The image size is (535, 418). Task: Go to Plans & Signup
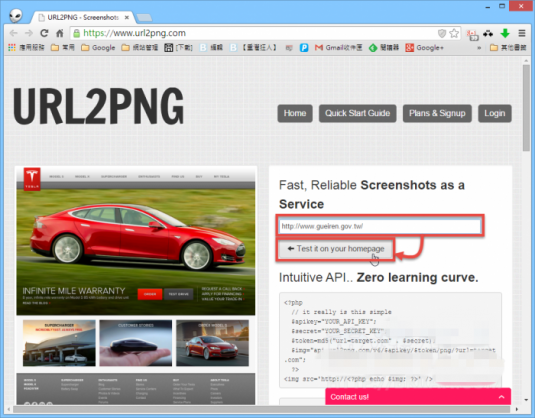[x=437, y=113]
